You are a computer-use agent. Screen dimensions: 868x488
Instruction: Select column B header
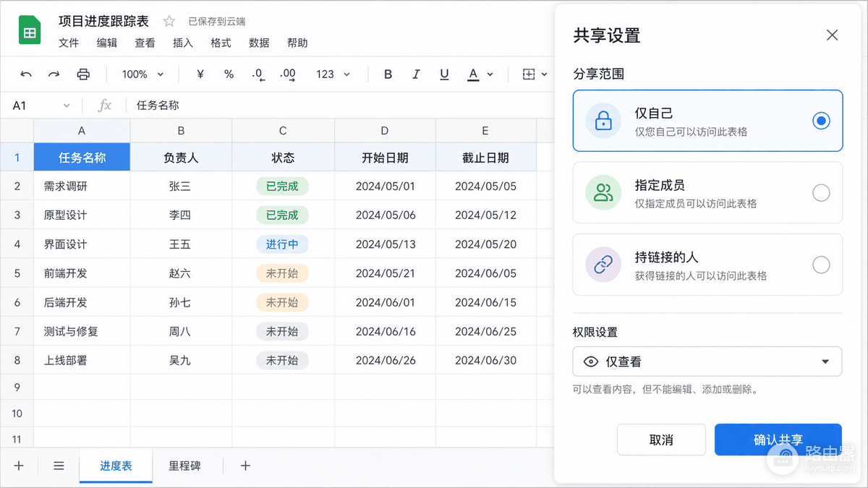[x=181, y=131]
